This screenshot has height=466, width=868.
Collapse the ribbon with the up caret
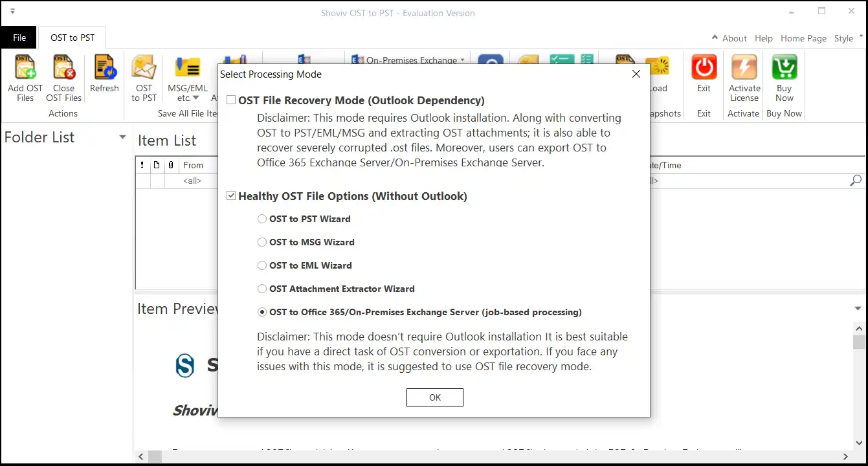(715, 38)
